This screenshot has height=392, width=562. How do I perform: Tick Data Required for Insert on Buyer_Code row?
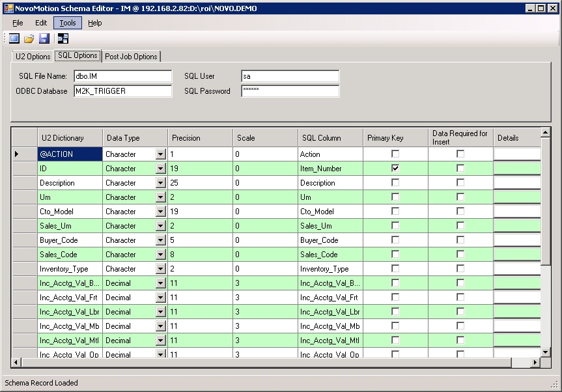[460, 240]
